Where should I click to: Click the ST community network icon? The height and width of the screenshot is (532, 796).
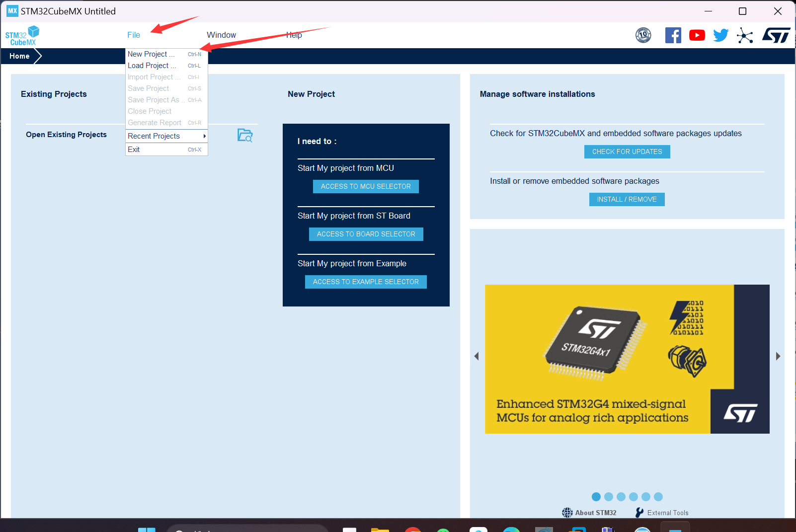pyautogui.click(x=745, y=36)
